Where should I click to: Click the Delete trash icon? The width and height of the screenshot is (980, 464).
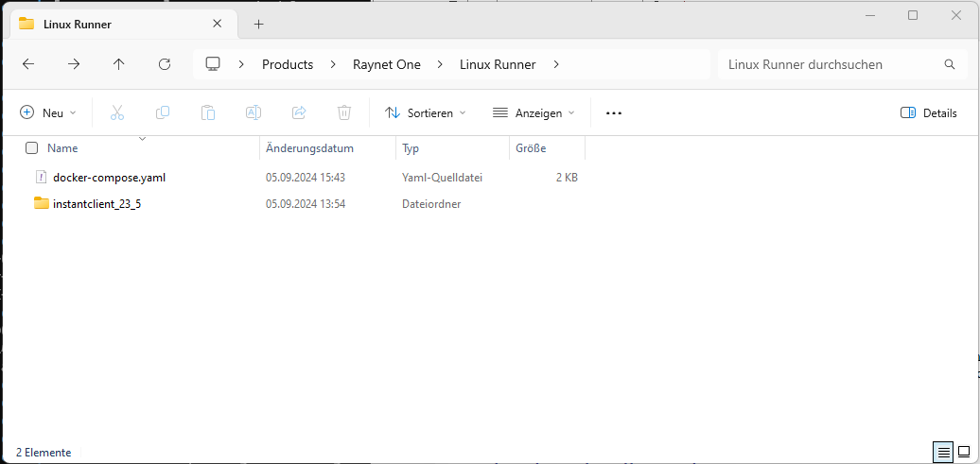tap(344, 112)
